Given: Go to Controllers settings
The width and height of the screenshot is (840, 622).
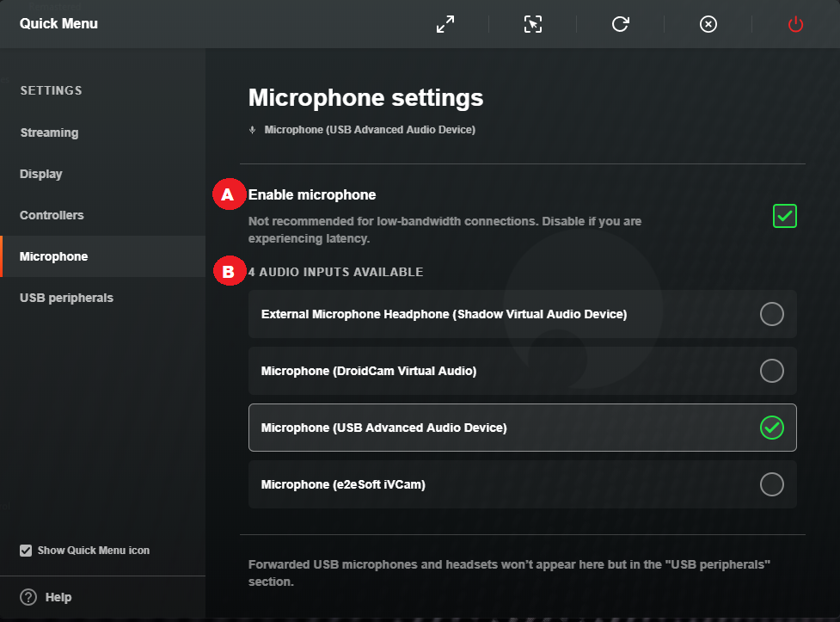Looking at the screenshot, I should (52, 215).
